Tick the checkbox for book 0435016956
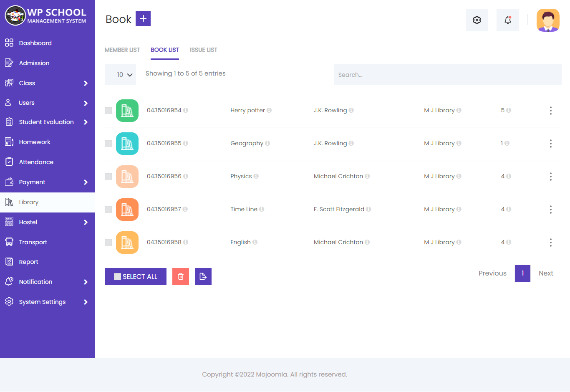 click(x=108, y=176)
